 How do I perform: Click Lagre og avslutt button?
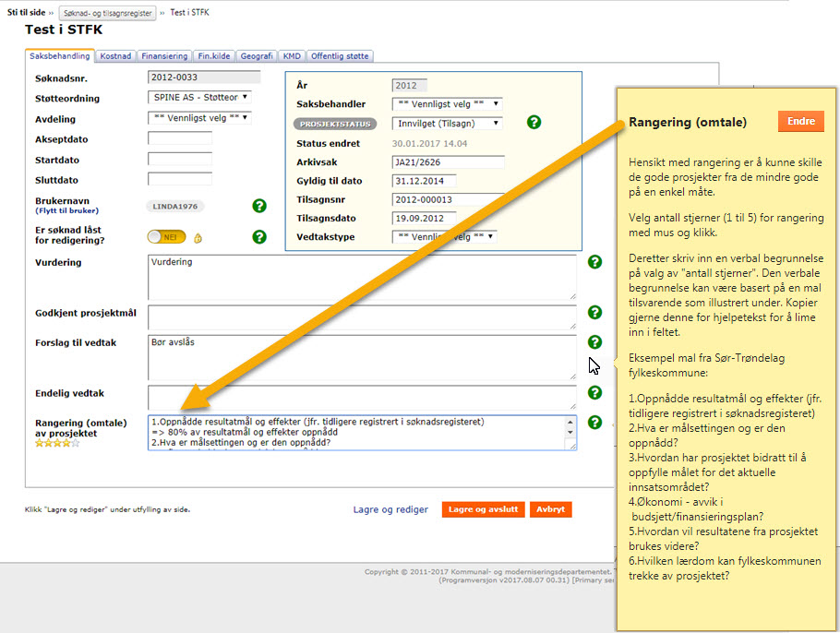483,509
